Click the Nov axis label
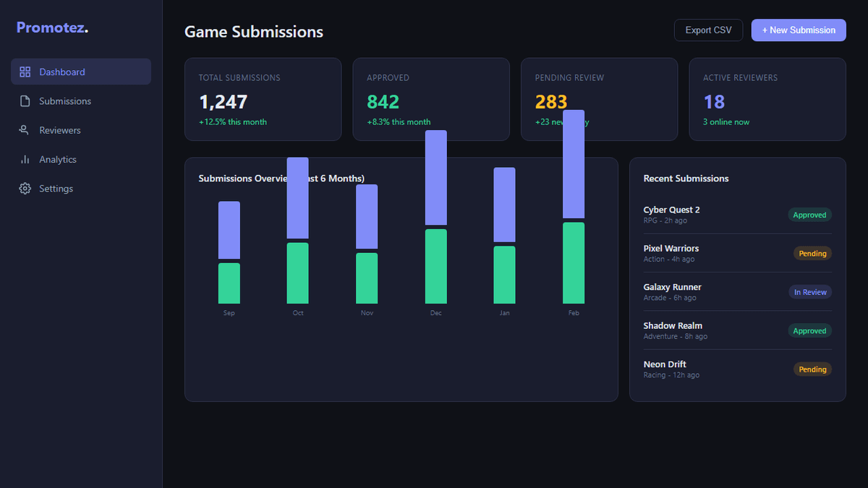This screenshot has height=488, width=868. click(367, 313)
